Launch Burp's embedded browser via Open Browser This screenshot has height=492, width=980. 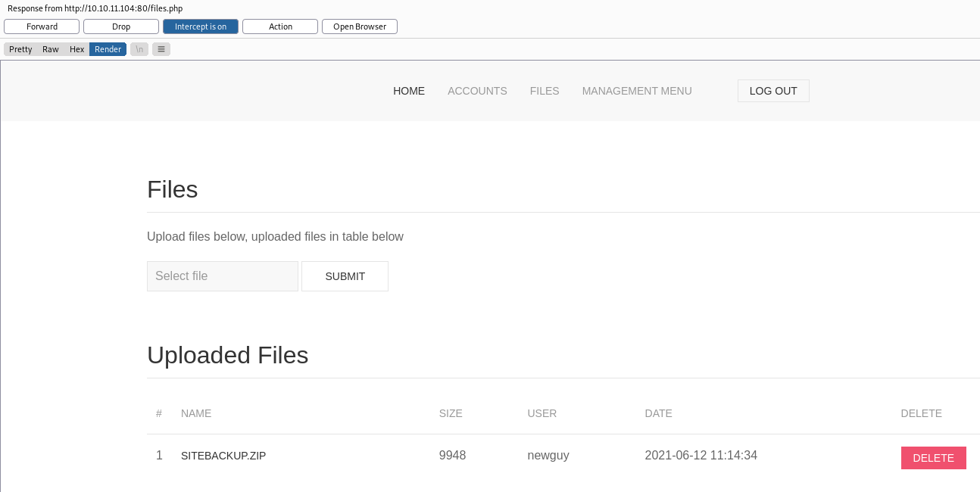[x=359, y=26]
